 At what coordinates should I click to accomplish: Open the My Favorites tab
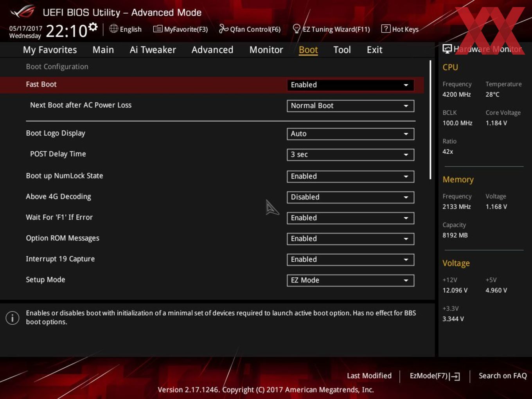(x=50, y=50)
